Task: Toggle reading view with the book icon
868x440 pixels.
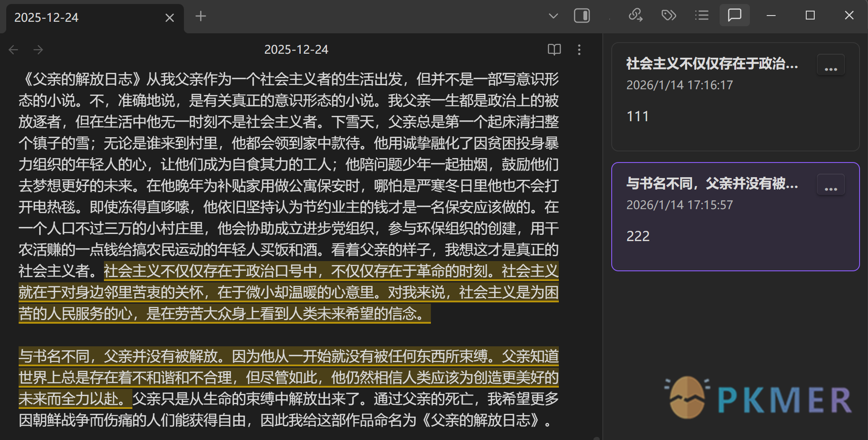Action: (554, 49)
